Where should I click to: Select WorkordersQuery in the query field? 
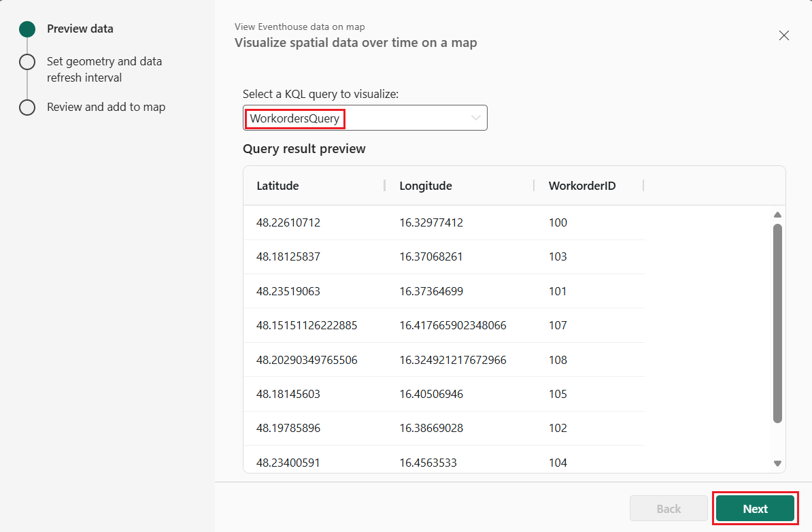[x=294, y=118]
